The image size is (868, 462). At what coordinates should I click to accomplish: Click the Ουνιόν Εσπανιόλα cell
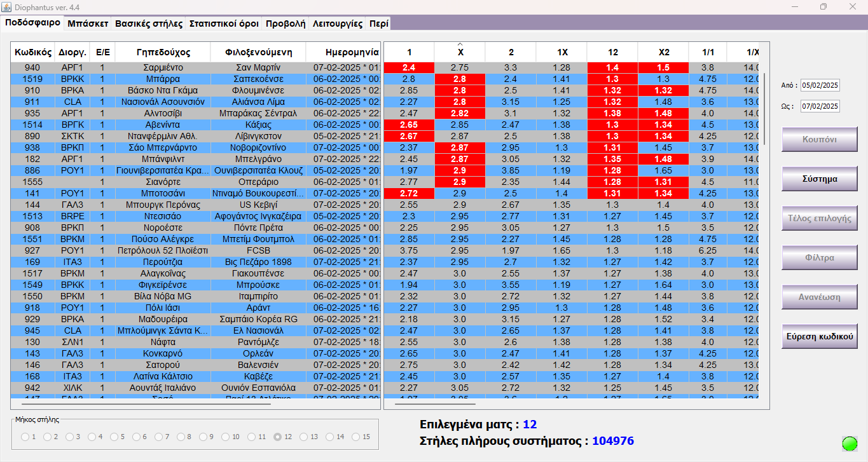[258, 388]
